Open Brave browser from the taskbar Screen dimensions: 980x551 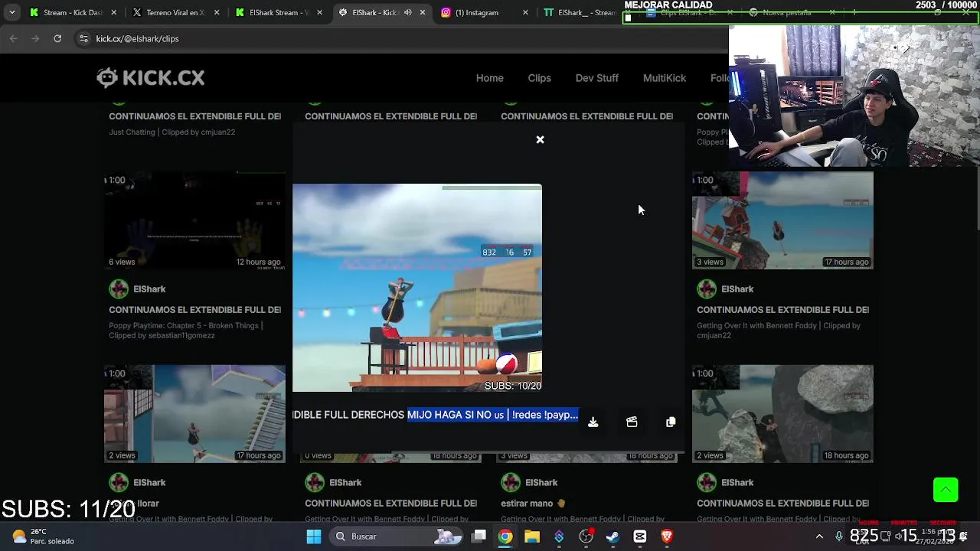coord(666,536)
